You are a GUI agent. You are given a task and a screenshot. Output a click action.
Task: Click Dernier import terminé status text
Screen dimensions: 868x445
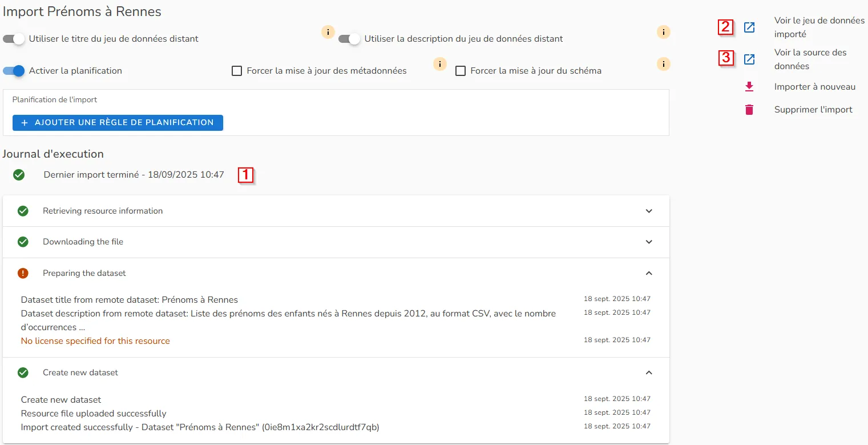tap(134, 175)
